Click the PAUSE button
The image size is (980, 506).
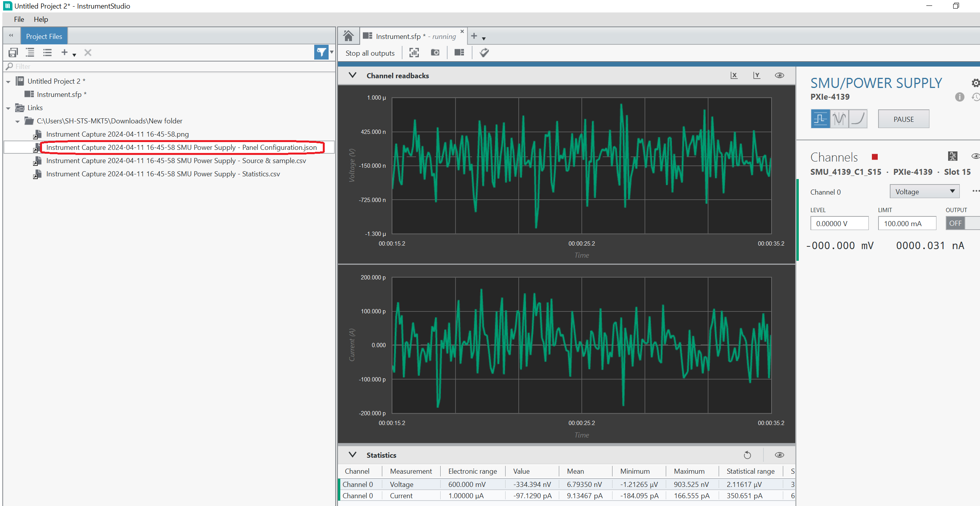coord(903,119)
